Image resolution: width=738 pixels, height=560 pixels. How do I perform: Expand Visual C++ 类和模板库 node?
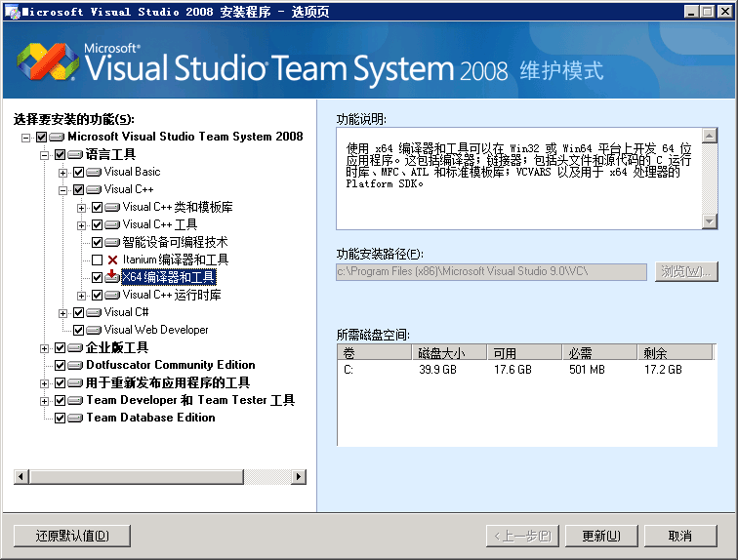click(81, 208)
